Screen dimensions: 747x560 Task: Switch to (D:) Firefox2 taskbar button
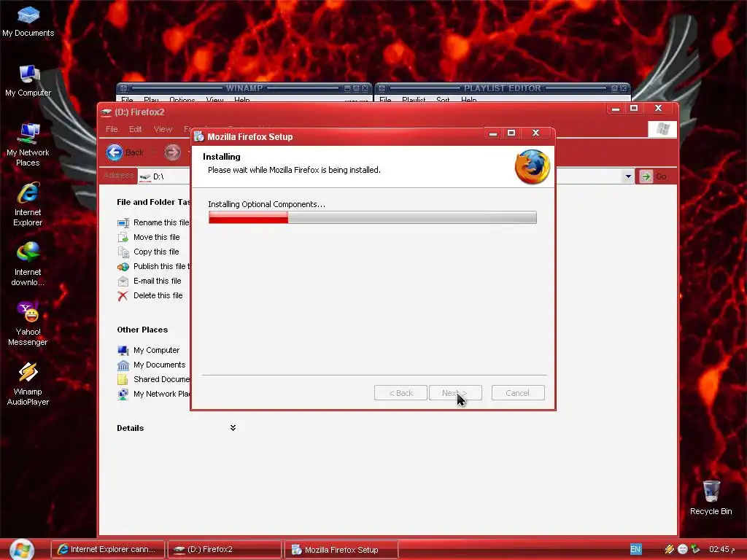225,550
